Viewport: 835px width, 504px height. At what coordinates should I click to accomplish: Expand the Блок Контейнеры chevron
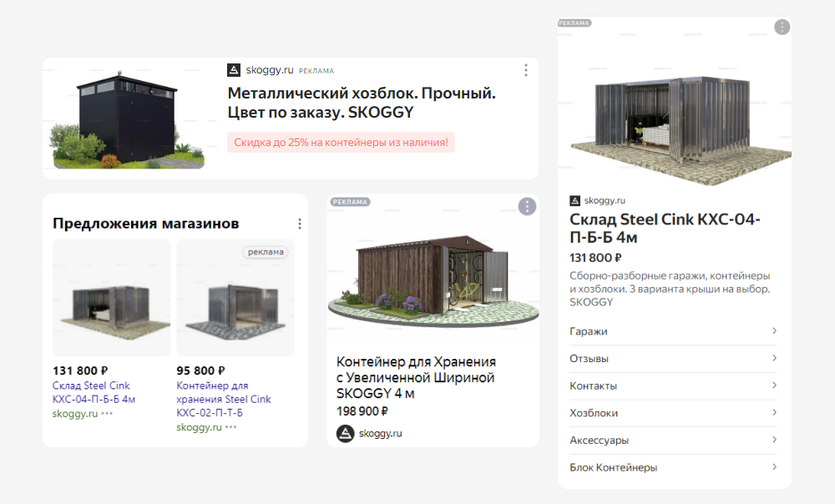[774, 466]
